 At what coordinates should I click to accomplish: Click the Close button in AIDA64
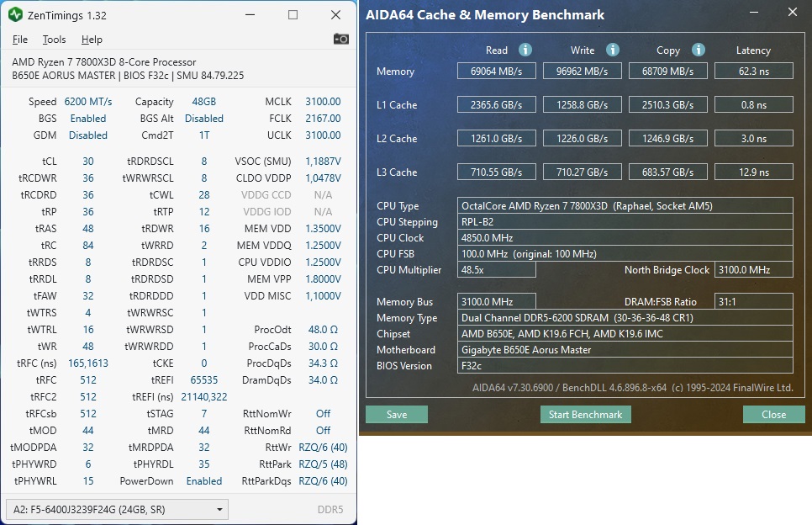[773, 415]
